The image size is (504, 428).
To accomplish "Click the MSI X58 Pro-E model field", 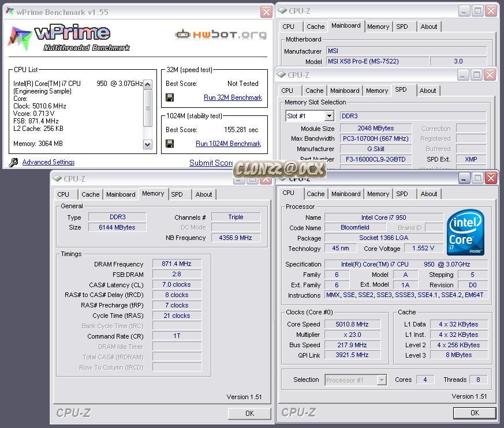I will (378, 61).
